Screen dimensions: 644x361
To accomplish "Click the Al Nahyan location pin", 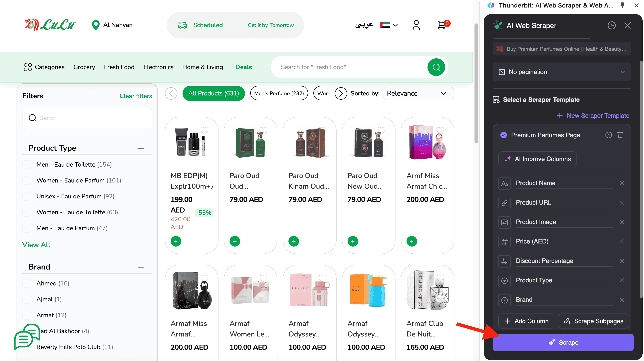I will tap(96, 25).
